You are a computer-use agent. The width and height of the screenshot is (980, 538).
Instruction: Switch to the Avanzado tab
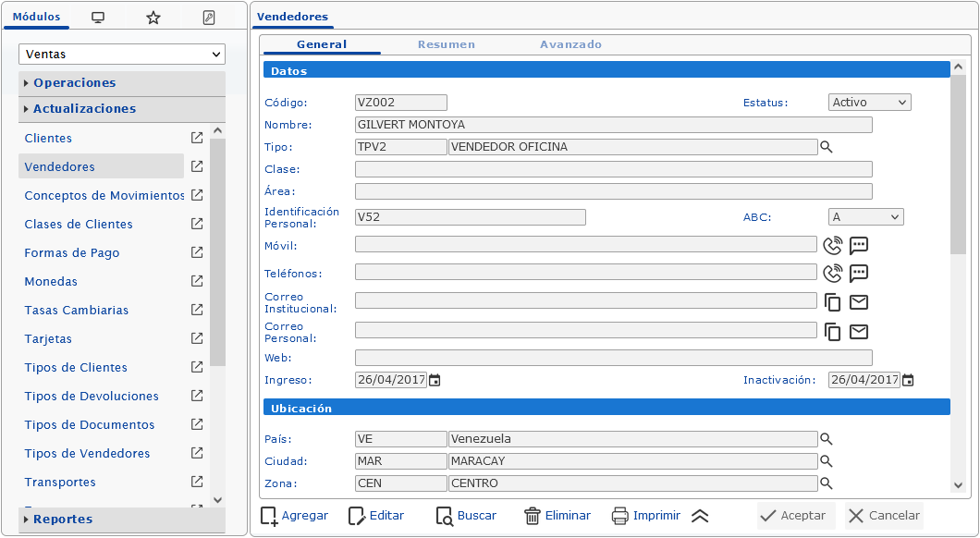570,44
